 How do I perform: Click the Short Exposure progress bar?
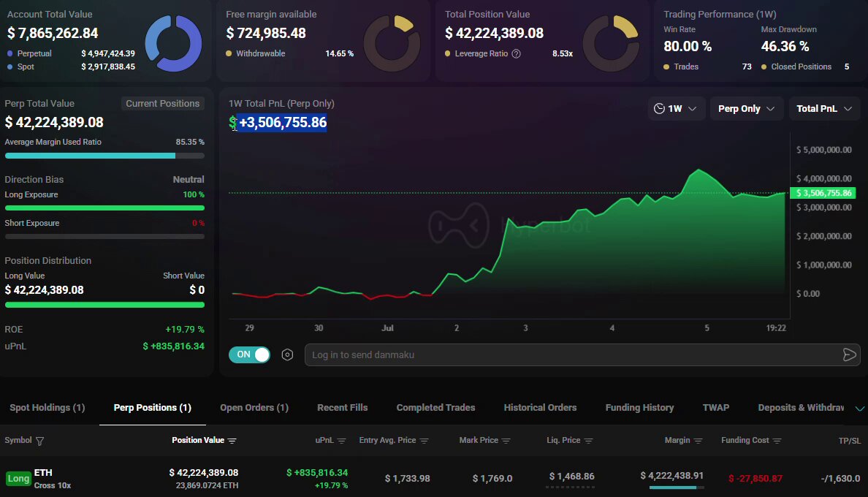click(x=104, y=236)
